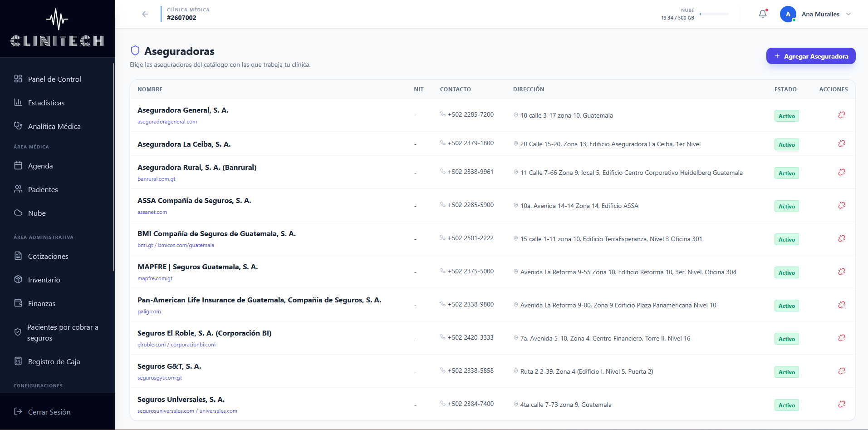Click the Cerrar Sesión logout icon
This screenshot has width=868, height=430.
pyautogui.click(x=18, y=411)
